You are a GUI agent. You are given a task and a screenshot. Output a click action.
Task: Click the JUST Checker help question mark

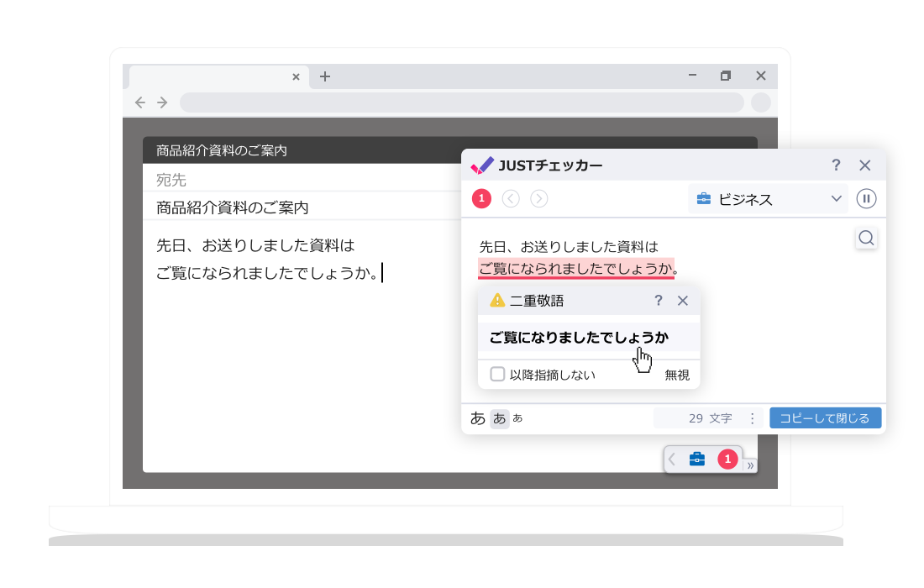coord(836,165)
